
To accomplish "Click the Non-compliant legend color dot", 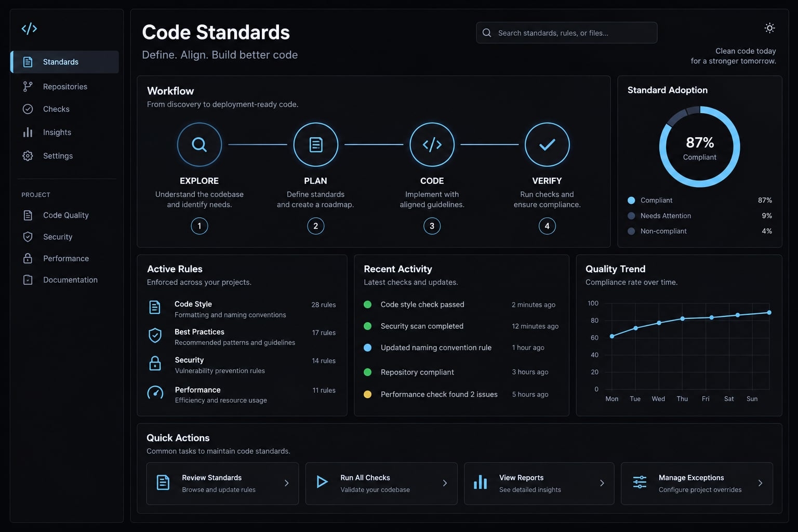I will pyautogui.click(x=631, y=231).
